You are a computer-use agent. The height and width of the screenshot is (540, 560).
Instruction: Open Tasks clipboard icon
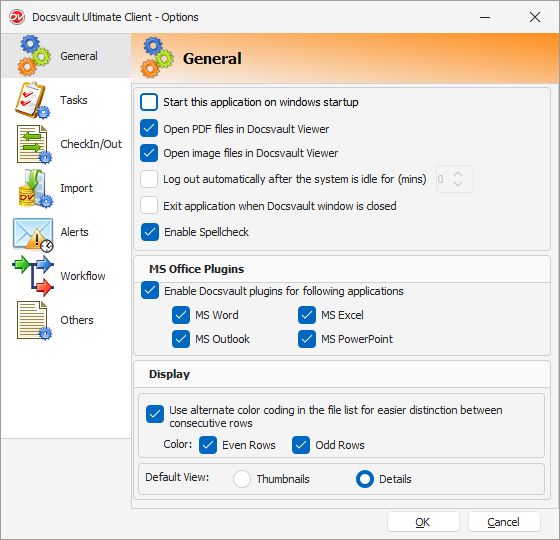32,100
